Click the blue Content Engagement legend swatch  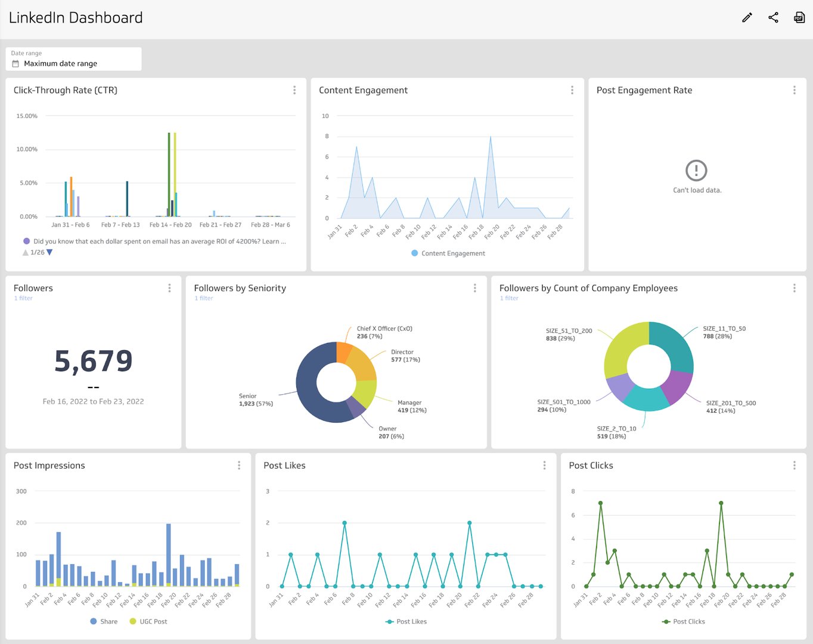point(413,253)
